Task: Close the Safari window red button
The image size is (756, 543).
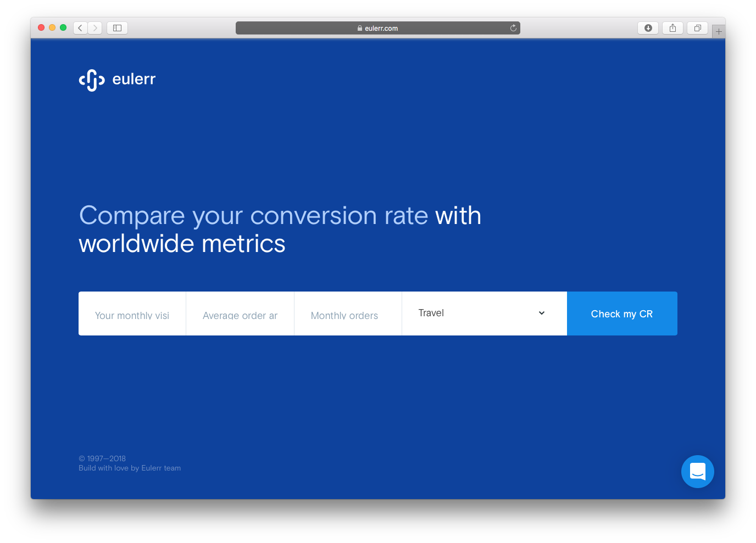Action: point(41,27)
